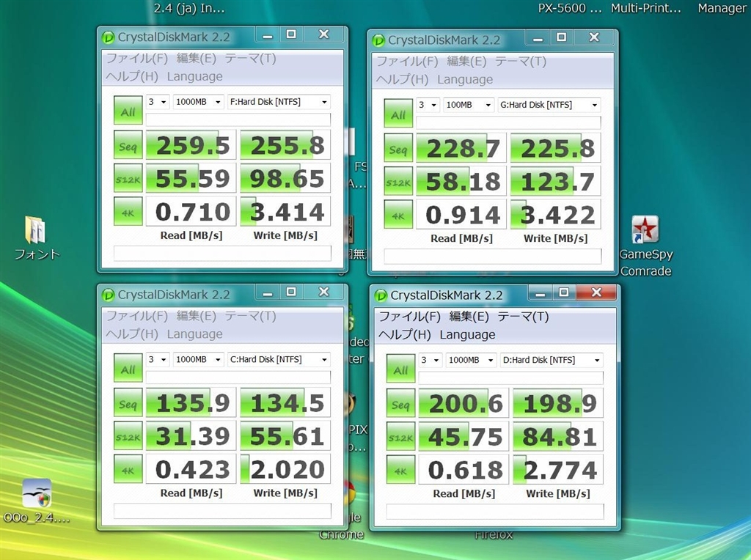Run 512K test in G: drive window

(398, 181)
